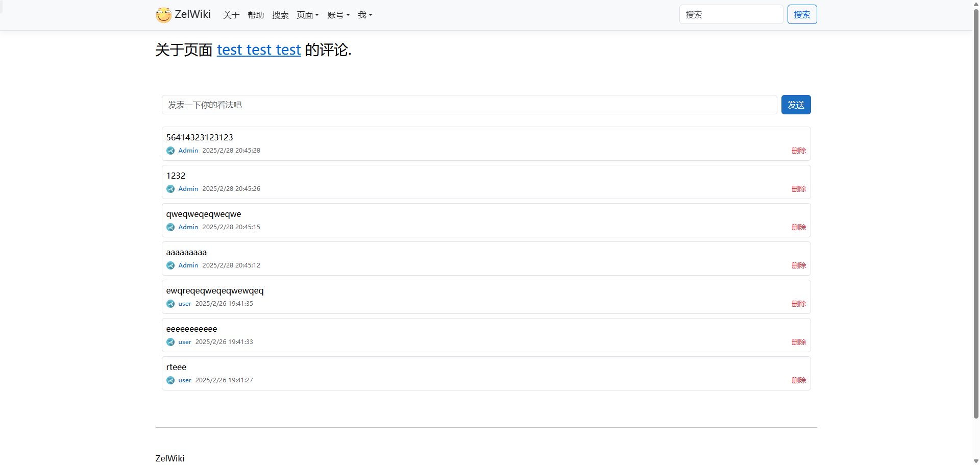Delete the 1232 comment via 删除
Viewport: 980px width, 465px height.
(799, 189)
